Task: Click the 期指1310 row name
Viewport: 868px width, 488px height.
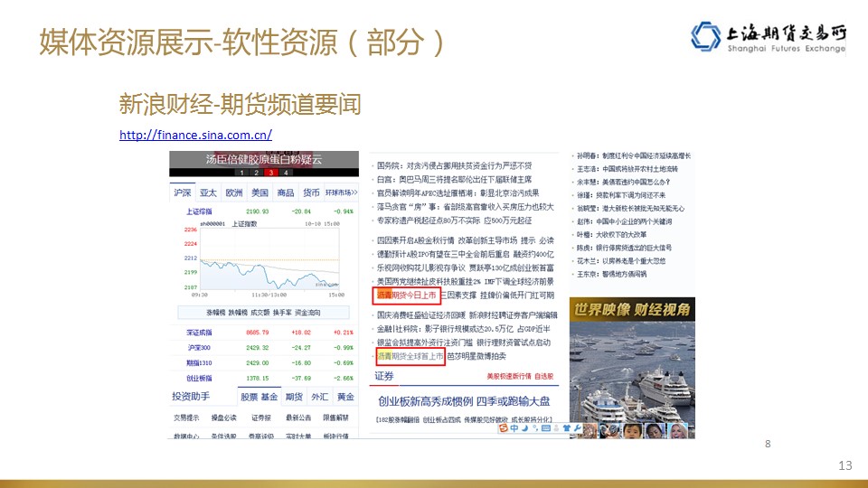Action: (x=199, y=363)
